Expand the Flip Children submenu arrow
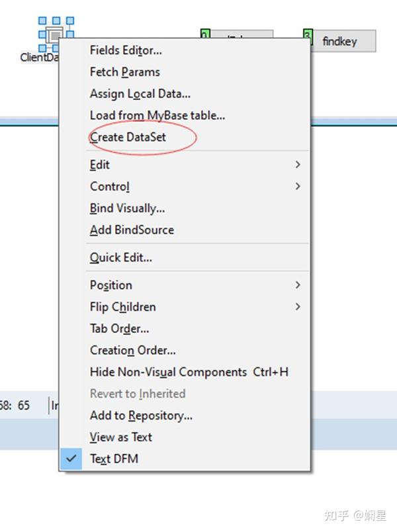Screen dimensions: 397x532 297,307
